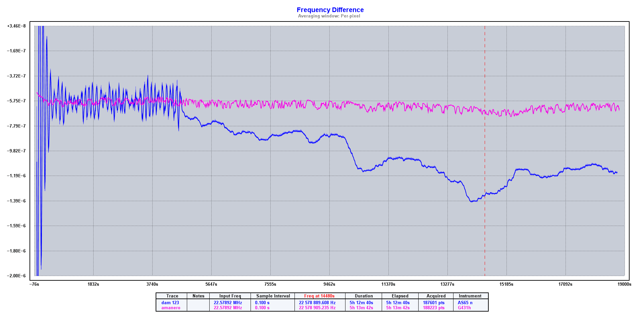Click the 22 578 889.608 Hz value
This screenshot has height=323, width=644.
(317, 303)
